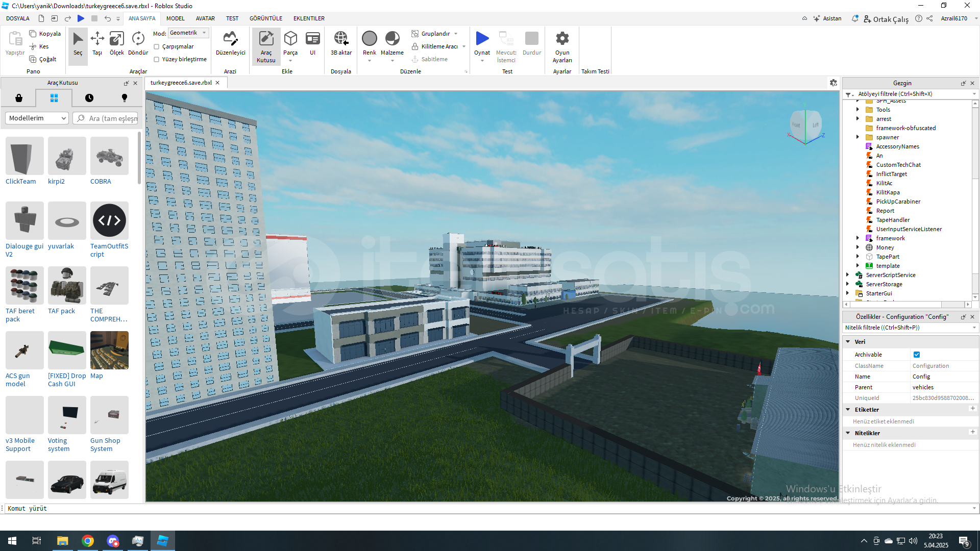Switch to the TEST ribbon tab
Screen dimensions: 980x551
[232, 18]
